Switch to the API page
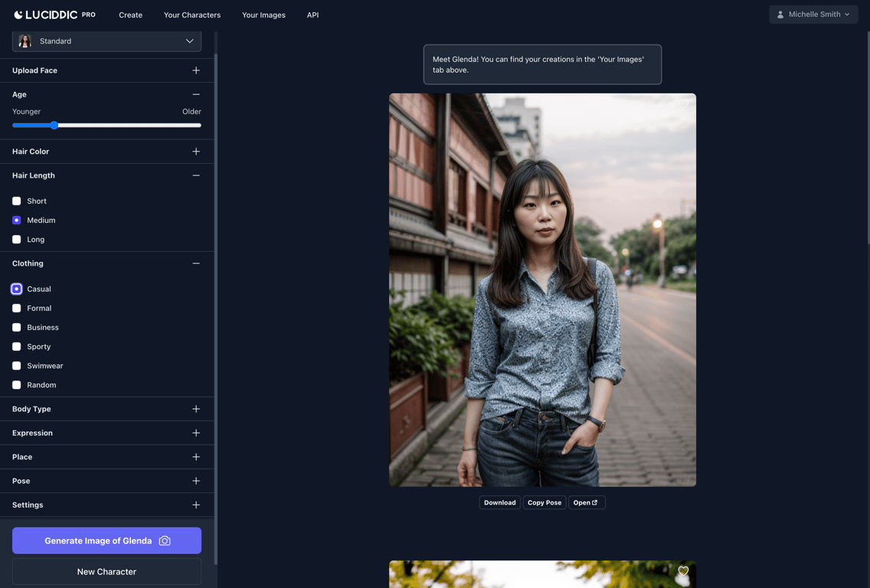The width and height of the screenshot is (870, 588). (312, 15)
